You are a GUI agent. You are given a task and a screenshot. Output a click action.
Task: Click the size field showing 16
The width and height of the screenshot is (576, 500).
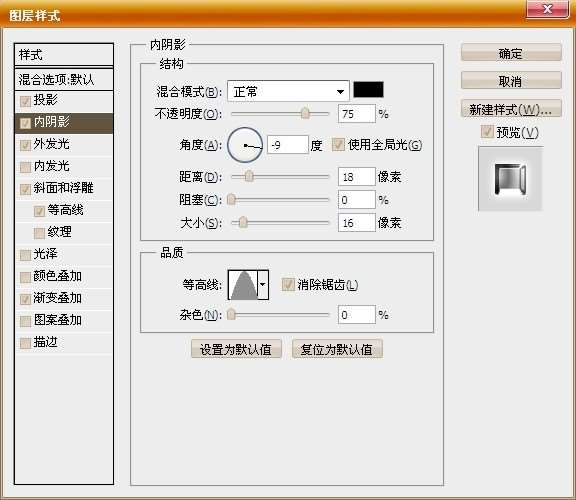pos(357,223)
